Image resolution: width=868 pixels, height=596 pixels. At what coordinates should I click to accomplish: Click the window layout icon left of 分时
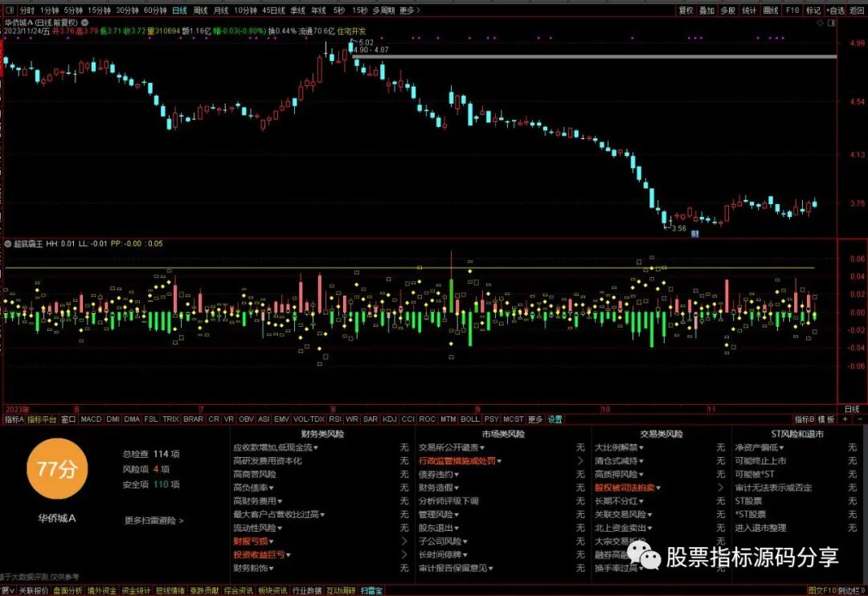coord(10,10)
